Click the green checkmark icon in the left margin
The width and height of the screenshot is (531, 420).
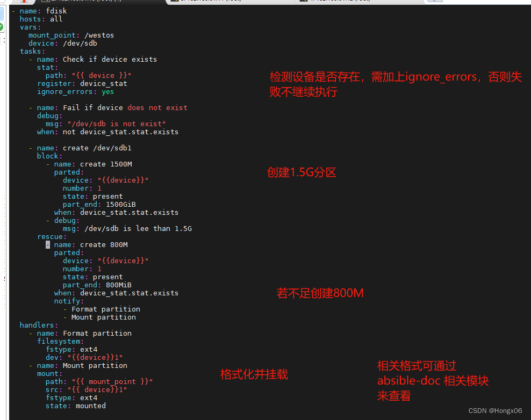pyautogui.click(x=2, y=26)
